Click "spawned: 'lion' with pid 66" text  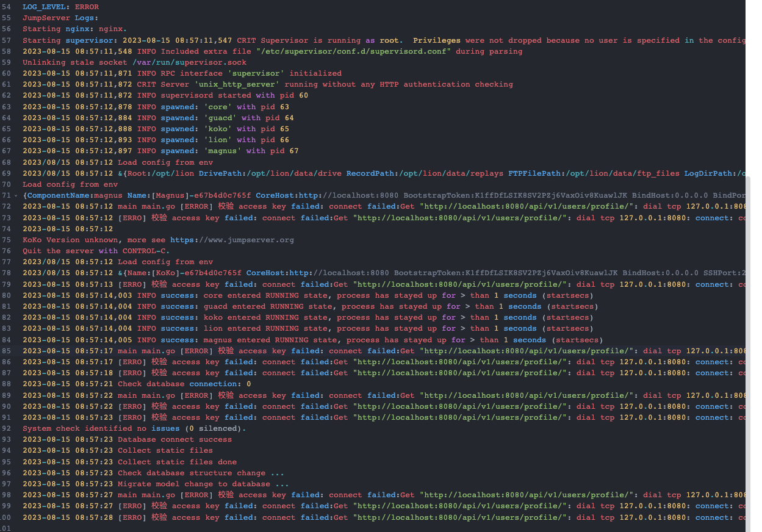pos(225,140)
